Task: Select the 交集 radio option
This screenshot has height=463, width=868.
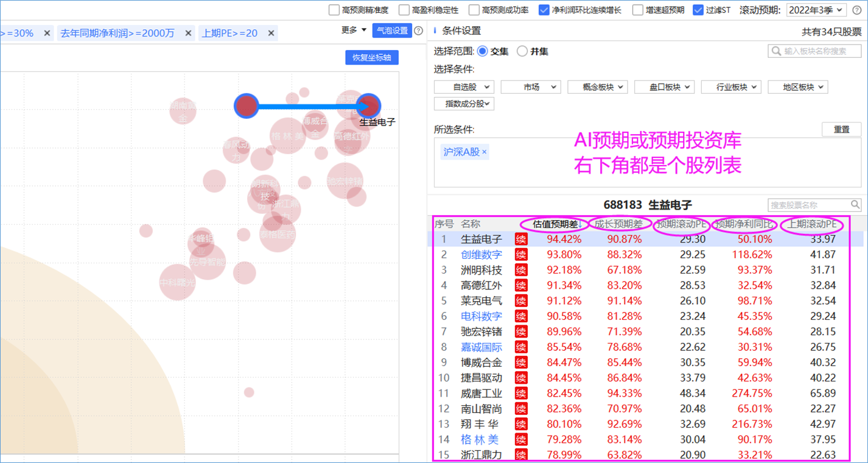Action: [482, 51]
